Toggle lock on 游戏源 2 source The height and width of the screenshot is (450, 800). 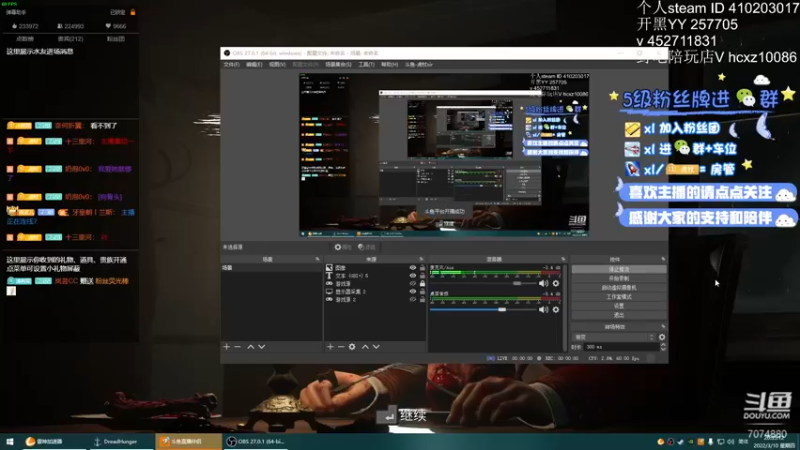pyautogui.click(x=422, y=299)
